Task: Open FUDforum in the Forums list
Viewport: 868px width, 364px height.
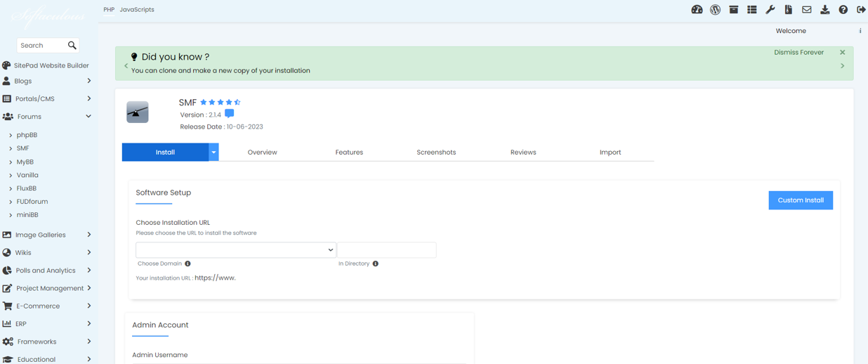Action: (32, 202)
